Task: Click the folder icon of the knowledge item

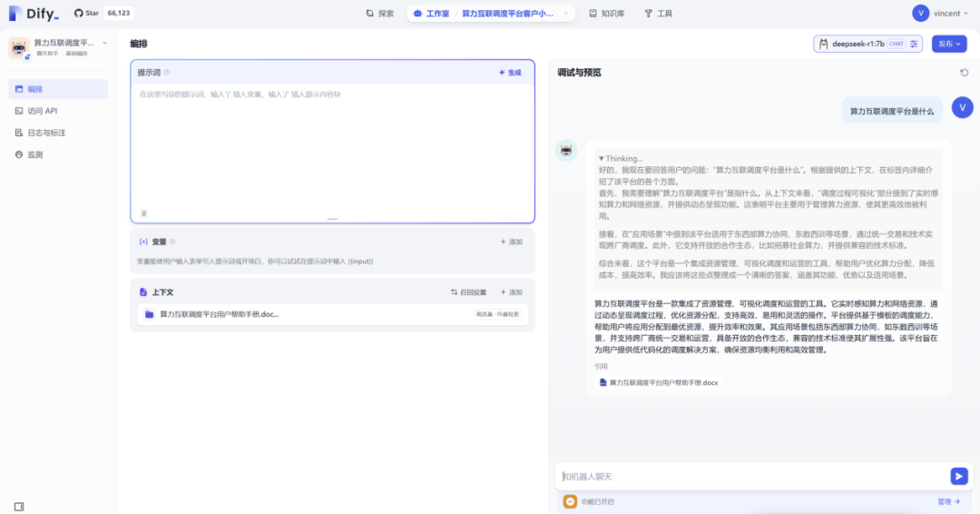Action: point(150,314)
